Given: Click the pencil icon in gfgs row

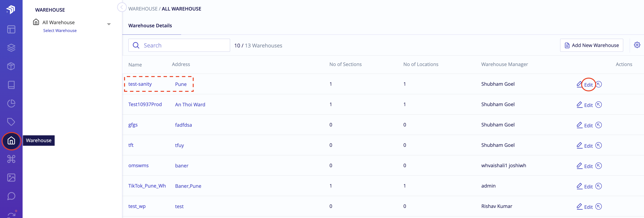Looking at the screenshot, I should 579,125.
